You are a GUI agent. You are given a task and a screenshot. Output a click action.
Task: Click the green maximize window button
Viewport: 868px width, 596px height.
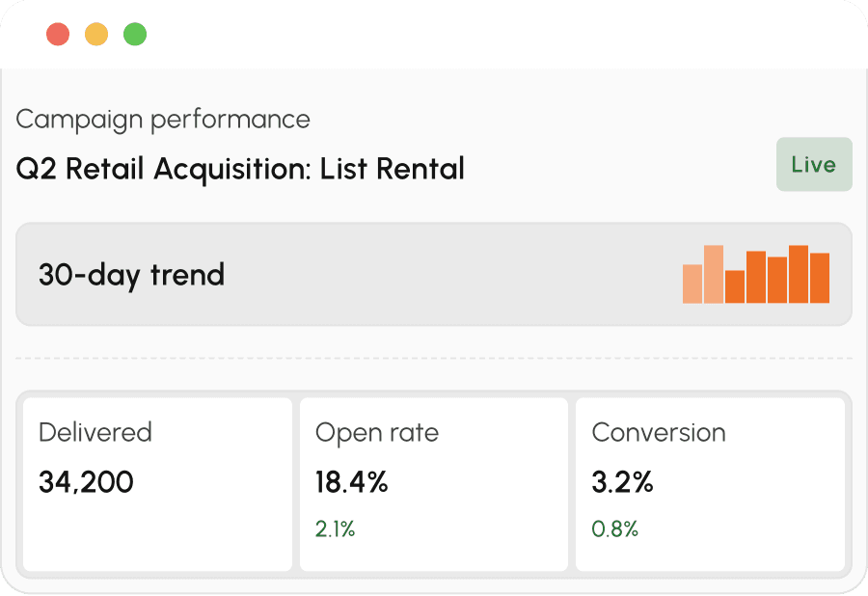point(134,35)
